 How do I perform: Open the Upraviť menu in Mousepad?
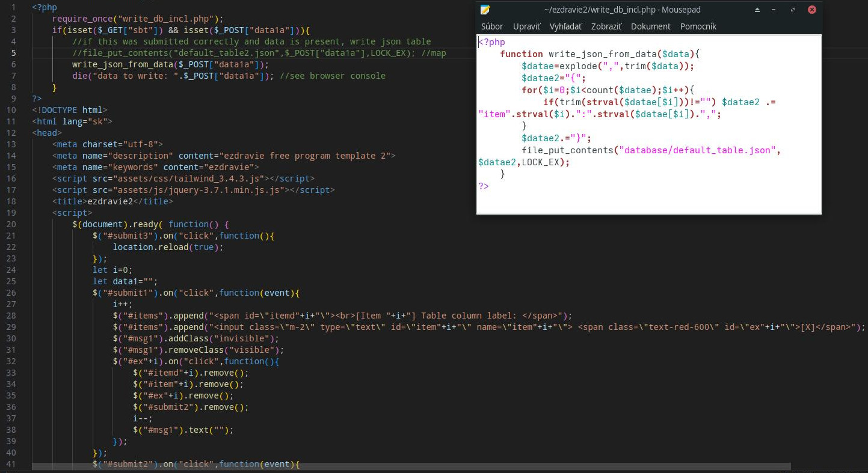point(526,26)
